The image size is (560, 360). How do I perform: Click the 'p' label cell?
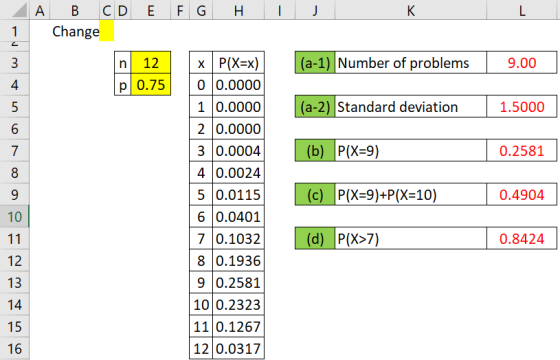click(123, 85)
